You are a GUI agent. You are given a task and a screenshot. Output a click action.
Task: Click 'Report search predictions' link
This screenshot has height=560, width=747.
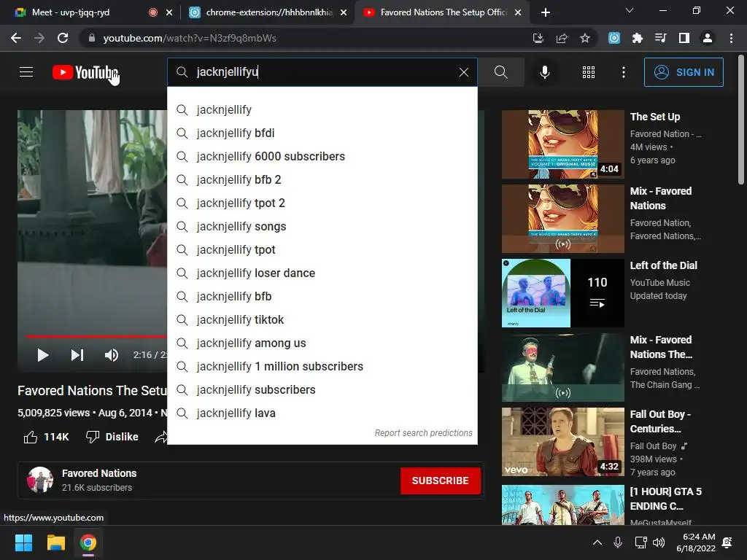[x=424, y=433]
